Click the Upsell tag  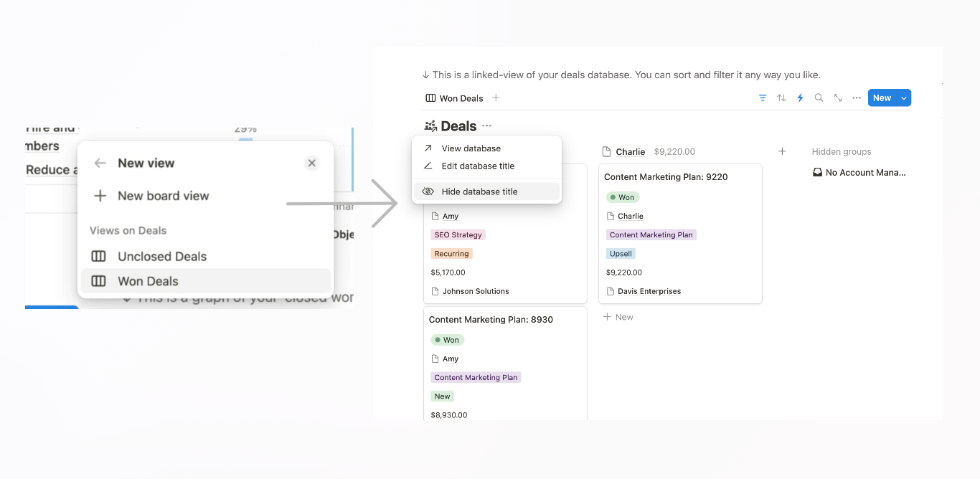coord(621,254)
